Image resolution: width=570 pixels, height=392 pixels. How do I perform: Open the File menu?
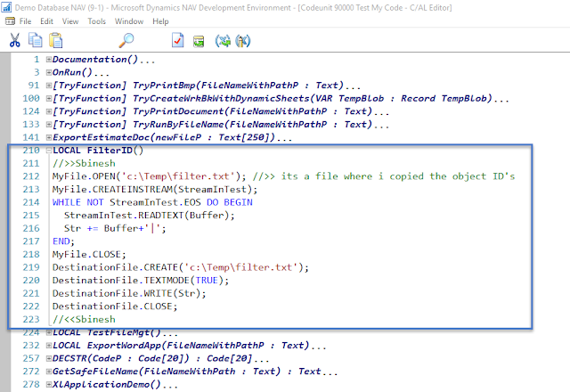pos(25,21)
